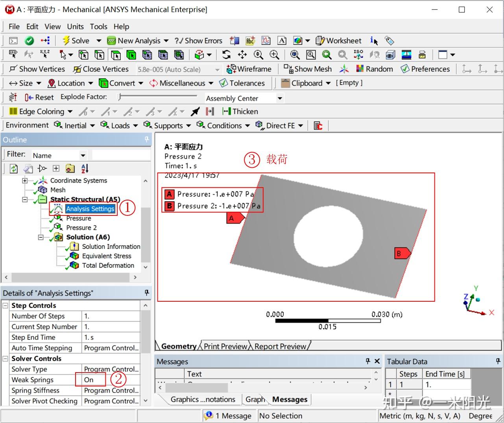Collapse the Static Structural (A5) node
Image resolution: width=504 pixels, height=423 pixels.
[24, 199]
